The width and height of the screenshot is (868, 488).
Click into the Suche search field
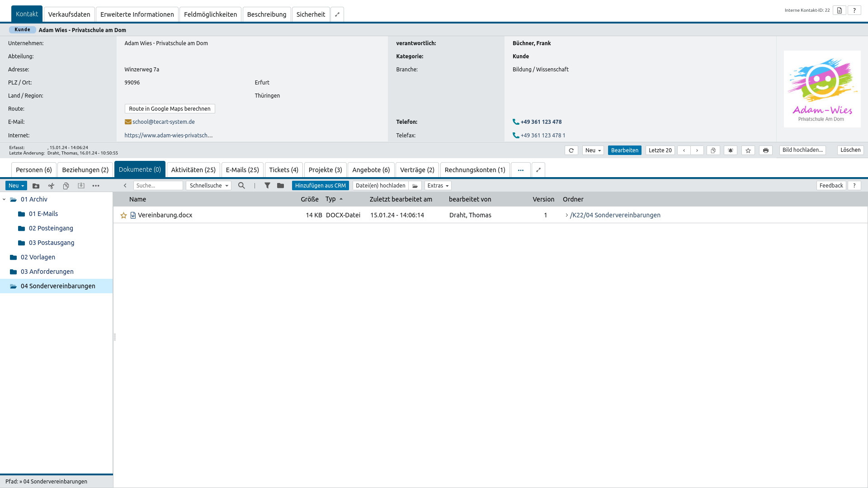158,186
